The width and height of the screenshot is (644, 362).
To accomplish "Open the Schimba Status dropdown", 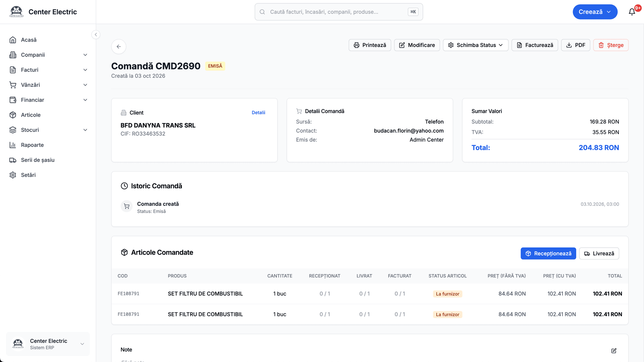I will [x=476, y=45].
